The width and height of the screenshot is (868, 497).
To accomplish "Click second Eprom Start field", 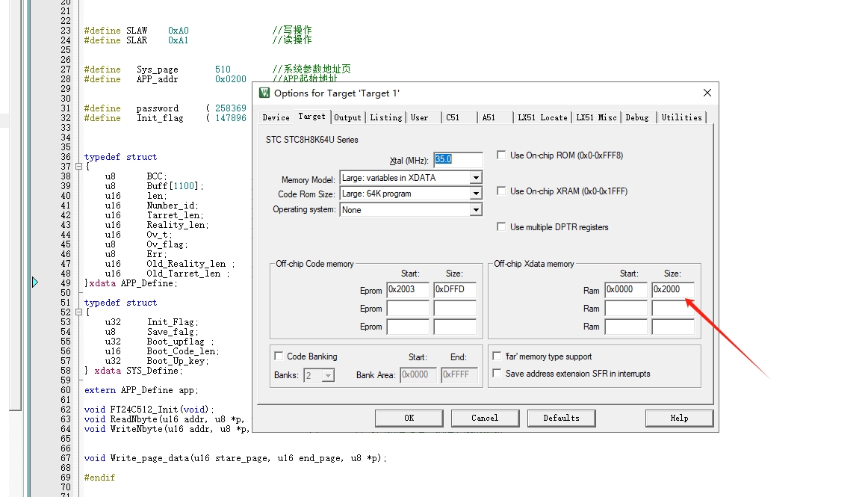I will click(408, 309).
